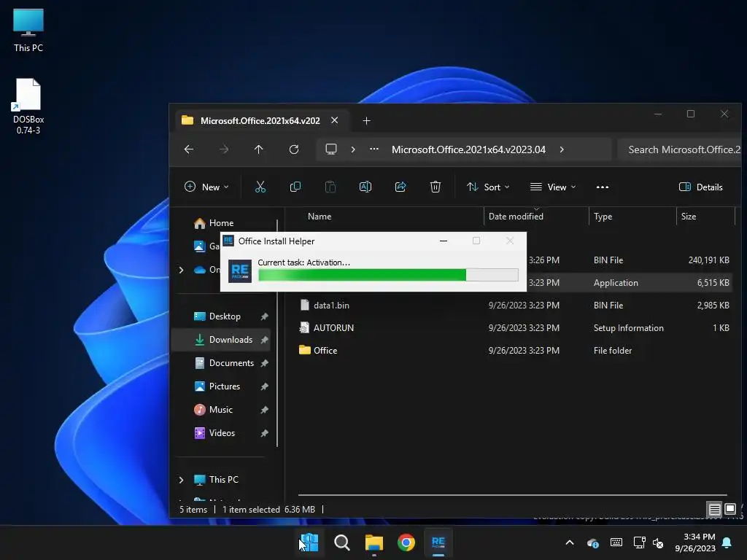Open the Windows Start menu
The height and width of the screenshot is (560, 747).
click(309, 542)
